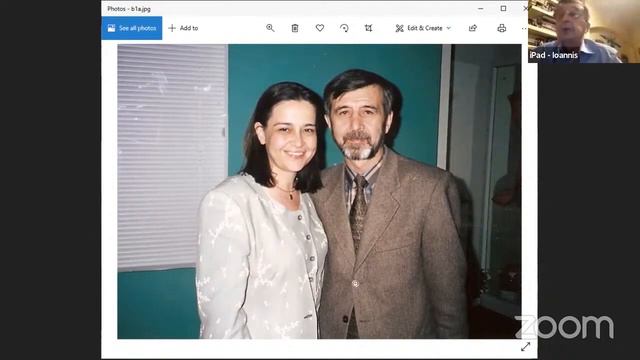Image resolution: width=640 pixels, height=360 pixels.
Task: Click the displayed photo b1a.jpg
Action: click(x=319, y=191)
